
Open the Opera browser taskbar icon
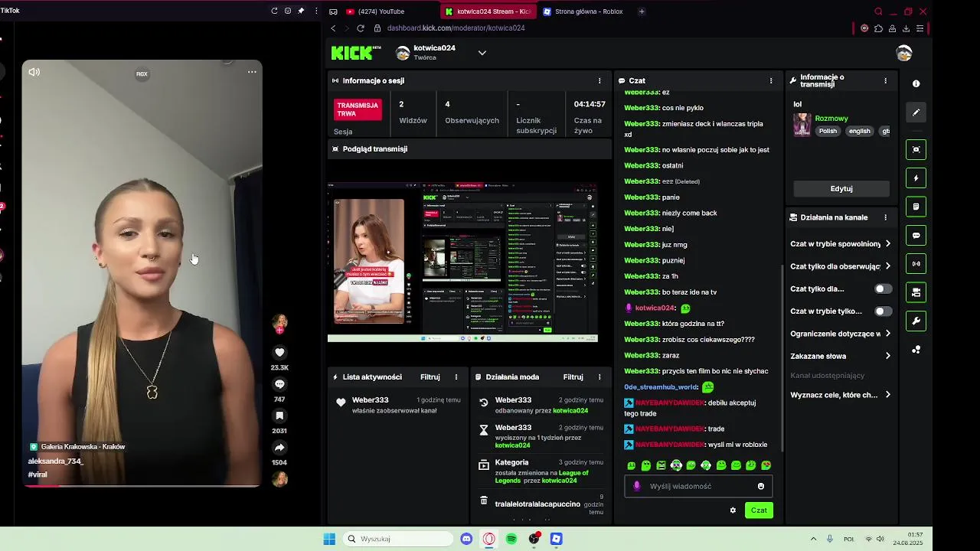[x=488, y=539]
